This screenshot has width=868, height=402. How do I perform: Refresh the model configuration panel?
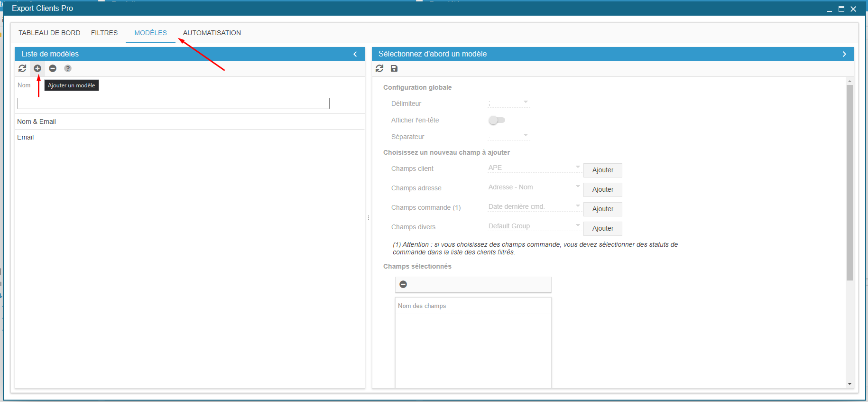[x=379, y=68]
